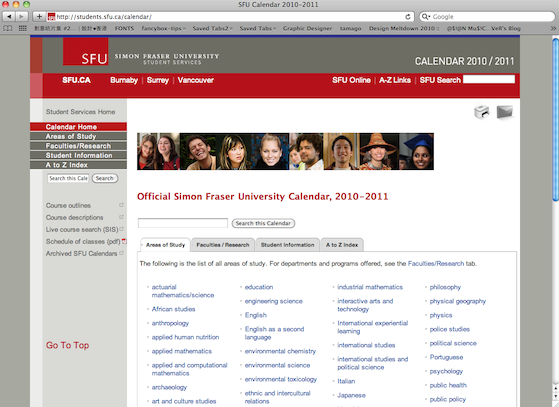Open SFU Online link
This screenshot has width=559, height=407.
[x=351, y=80]
